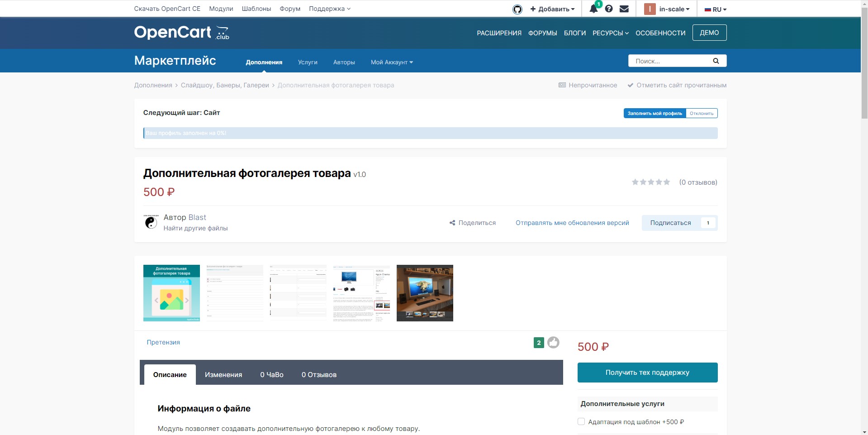Open the third table screenshot thumbnail
Image resolution: width=868 pixels, height=435 pixels.
(x=298, y=293)
